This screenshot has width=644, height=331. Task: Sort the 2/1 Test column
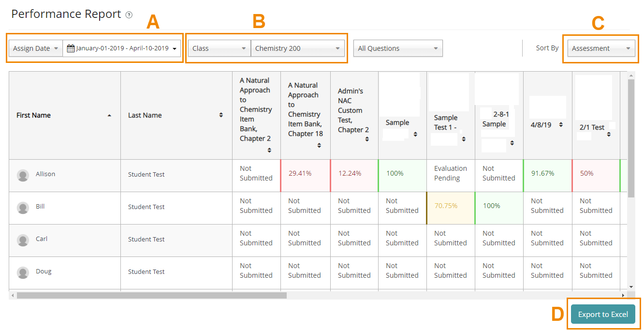coord(609,134)
